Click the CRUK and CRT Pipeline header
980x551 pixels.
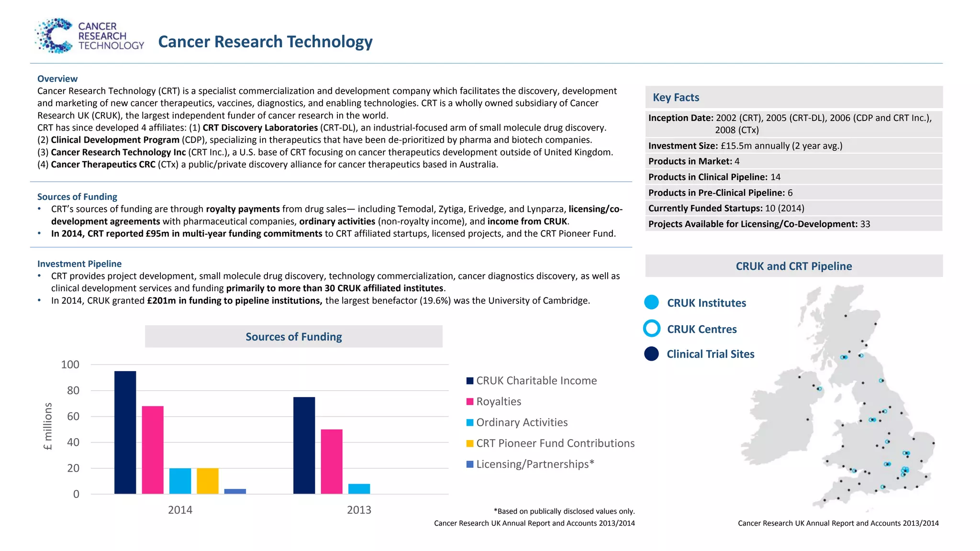click(793, 266)
